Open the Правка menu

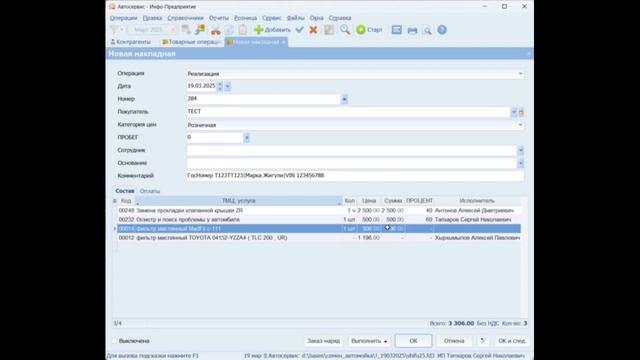point(152,18)
